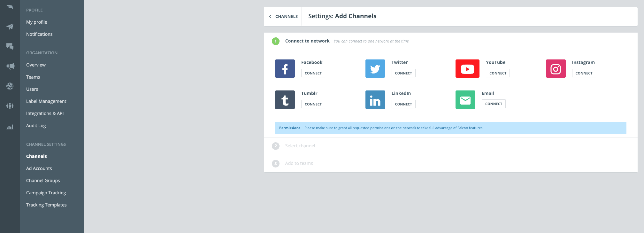The image size is (644, 233).
Task: Click the YouTube play logo
Action: 467,68
